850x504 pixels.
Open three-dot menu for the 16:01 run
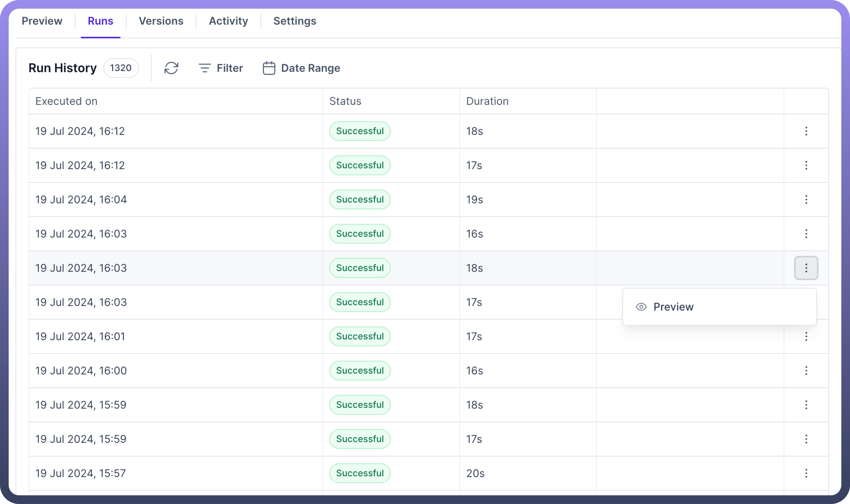click(806, 336)
